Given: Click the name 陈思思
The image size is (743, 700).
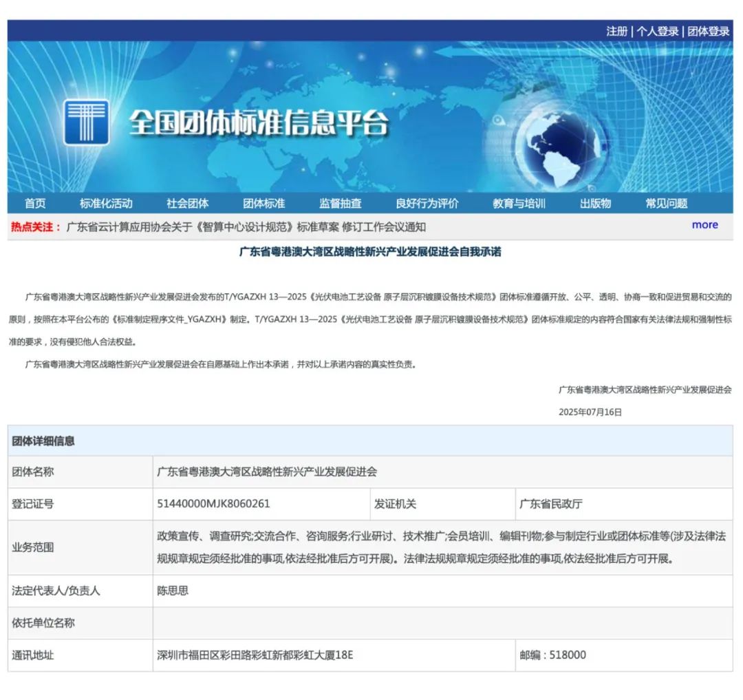Looking at the screenshot, I should pos(173,591).
